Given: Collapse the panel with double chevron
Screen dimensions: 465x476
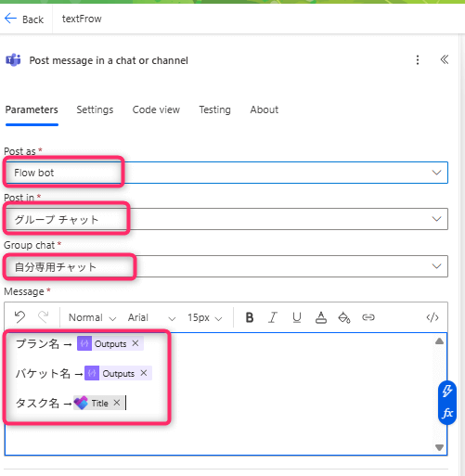Looking at the screenshot, I should click(445, 59).
